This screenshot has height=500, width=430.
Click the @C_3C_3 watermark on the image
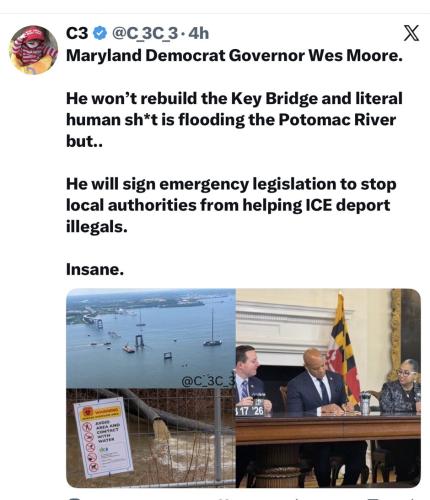(x=208, y=381)
